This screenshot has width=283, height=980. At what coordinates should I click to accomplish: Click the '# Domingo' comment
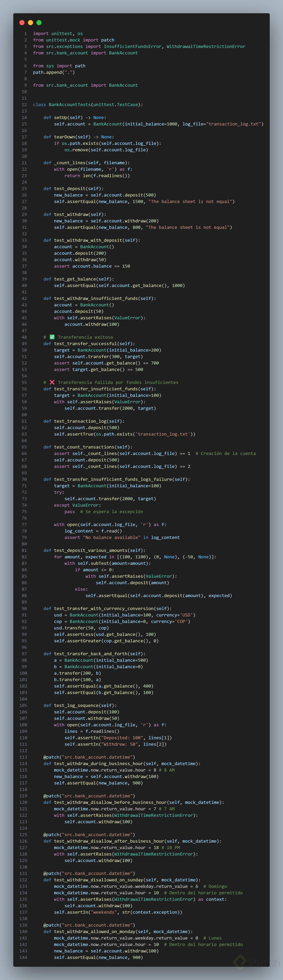click(215, 886)
